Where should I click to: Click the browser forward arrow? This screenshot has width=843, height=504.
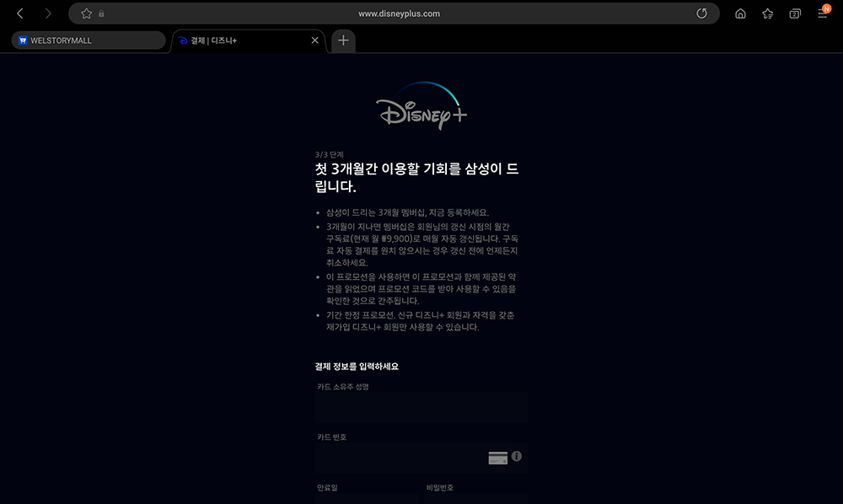pos(48,13)
